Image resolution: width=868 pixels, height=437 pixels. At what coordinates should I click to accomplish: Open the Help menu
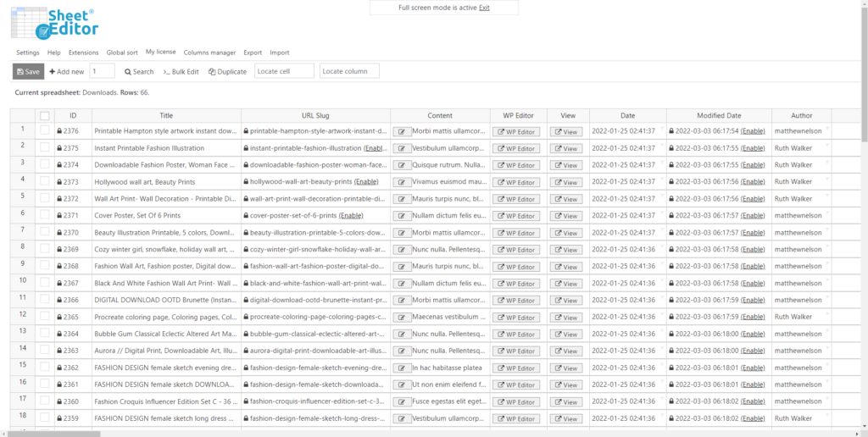53,53
